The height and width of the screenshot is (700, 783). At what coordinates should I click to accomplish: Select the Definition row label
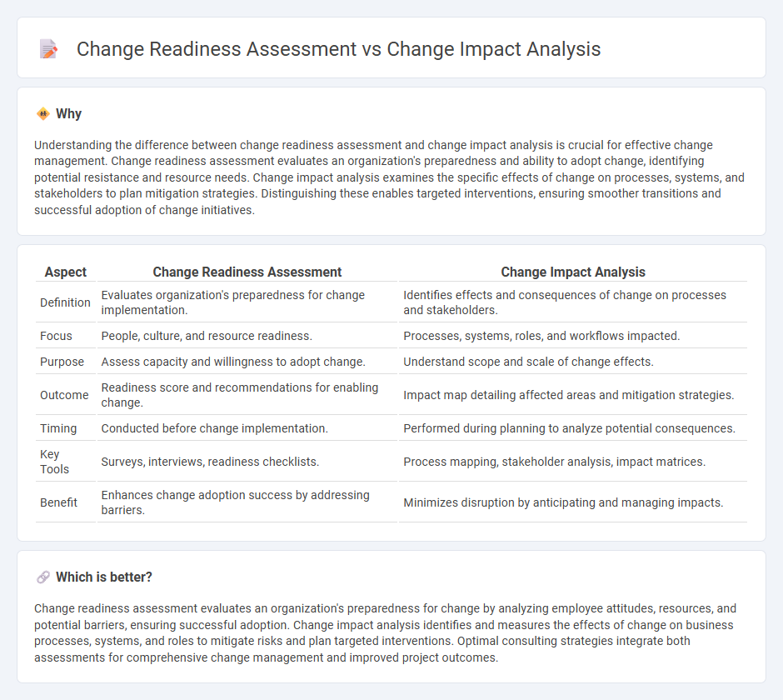[x=66, y=302]
